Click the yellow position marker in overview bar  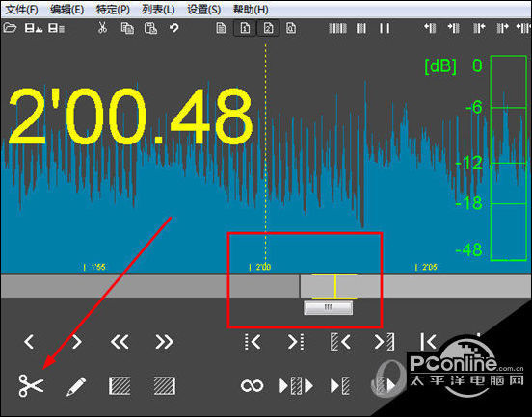point(335,286)
